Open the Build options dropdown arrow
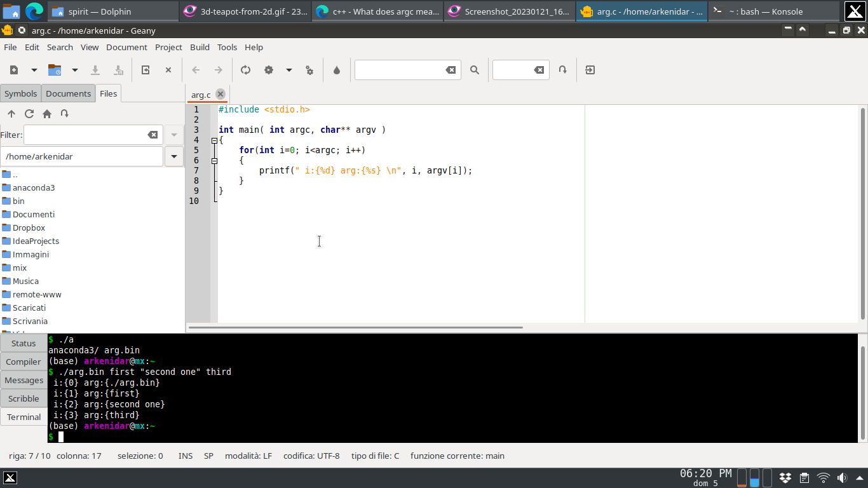 click(x=289, y=70)
